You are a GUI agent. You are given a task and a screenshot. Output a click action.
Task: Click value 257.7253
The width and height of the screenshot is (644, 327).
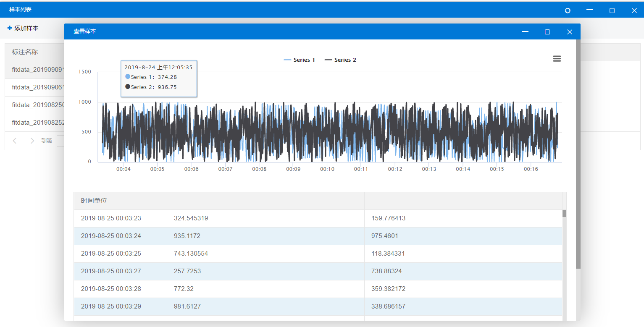(x=187, y=271)
